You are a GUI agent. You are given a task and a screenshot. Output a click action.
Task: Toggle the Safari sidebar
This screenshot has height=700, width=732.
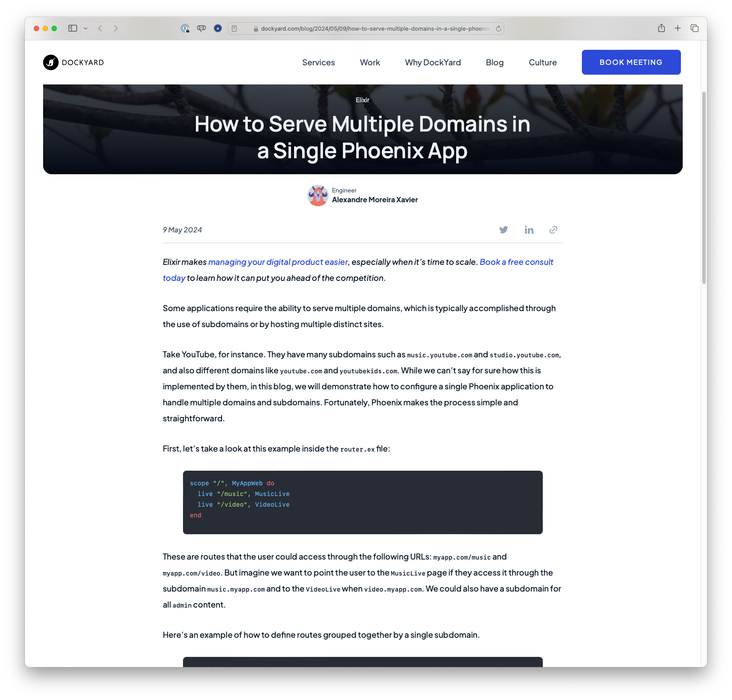tap(73, 28)
